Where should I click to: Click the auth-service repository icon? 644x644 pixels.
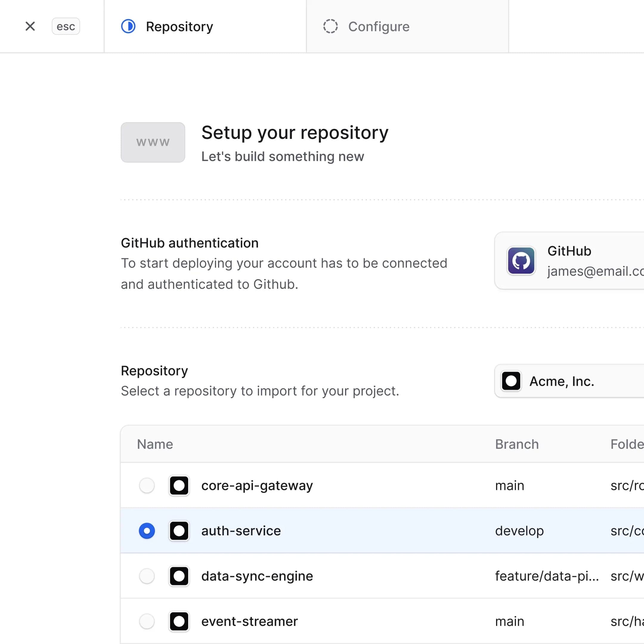(x=179, y=531)
